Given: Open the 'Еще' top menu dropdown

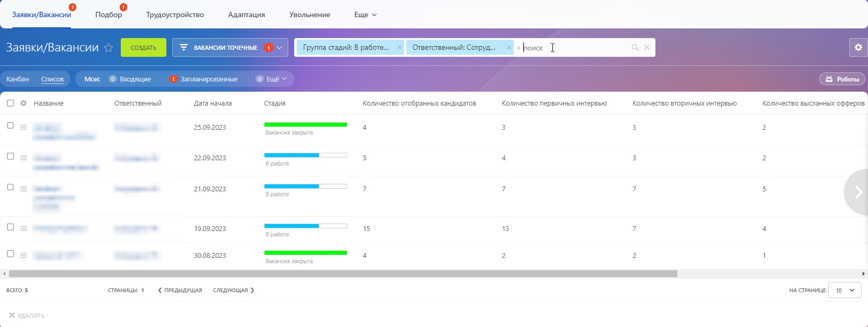Looking at the screenshot, I should pyautogui.click(x=365, y=15).
